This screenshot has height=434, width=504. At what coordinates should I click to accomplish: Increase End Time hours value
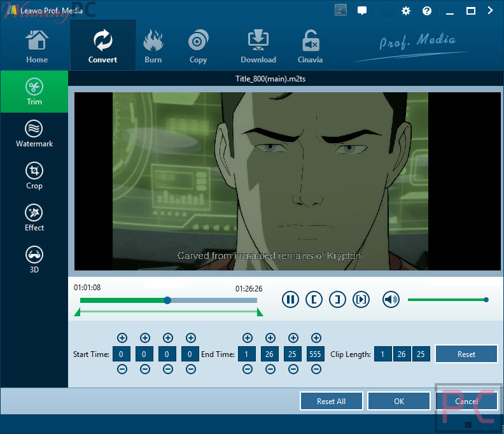[x=247, y=338]
